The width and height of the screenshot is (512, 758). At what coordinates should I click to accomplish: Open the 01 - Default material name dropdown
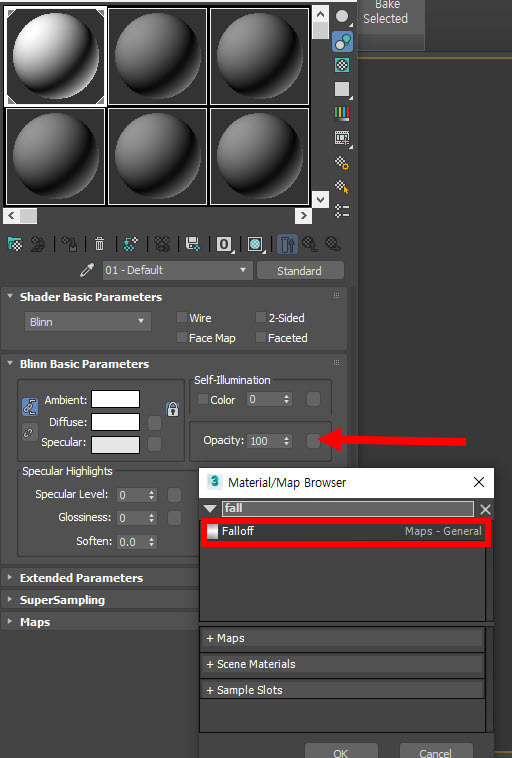coord(177,270)
